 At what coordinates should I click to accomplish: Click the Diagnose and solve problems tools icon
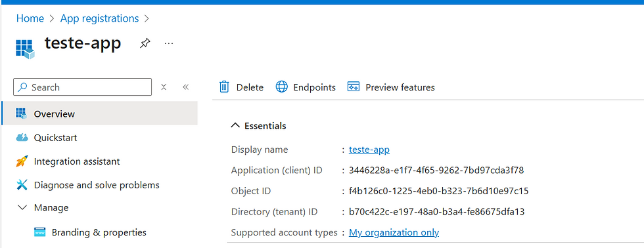click(x=22, y=185)
